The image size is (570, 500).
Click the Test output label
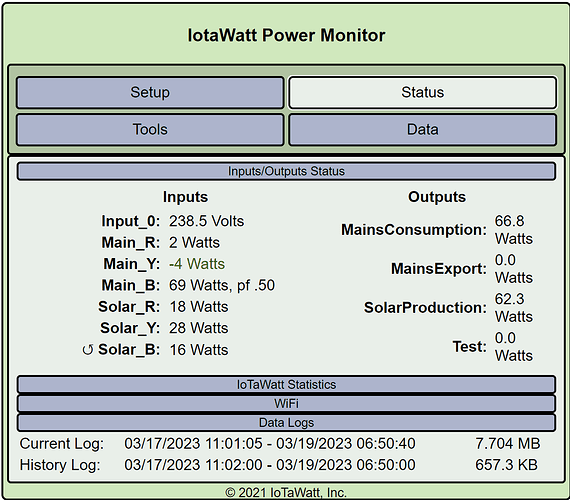[469, 347]
